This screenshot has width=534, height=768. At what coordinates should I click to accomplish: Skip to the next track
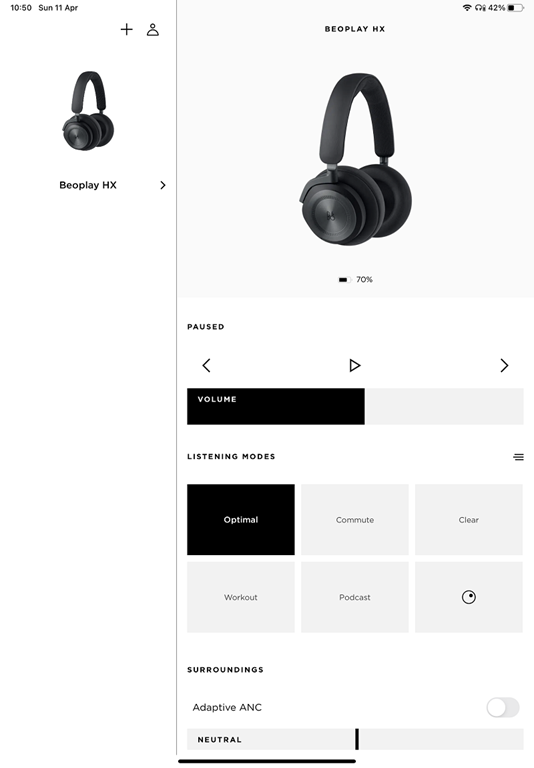click(x=504, y=365)
